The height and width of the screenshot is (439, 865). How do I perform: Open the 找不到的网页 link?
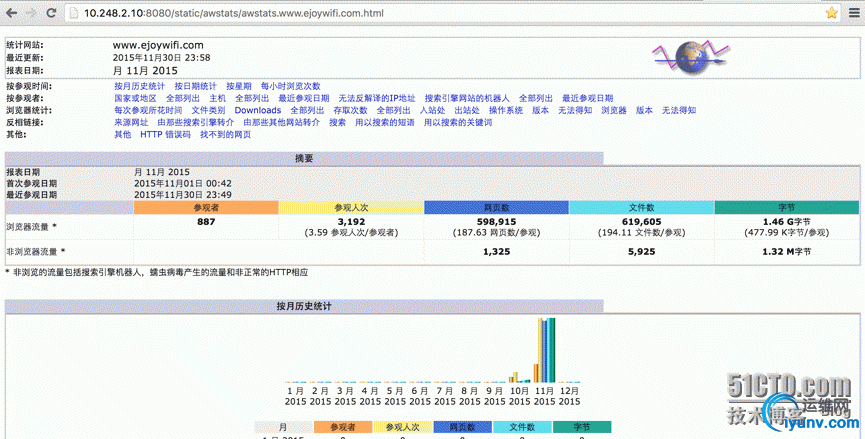pos(226,135)
